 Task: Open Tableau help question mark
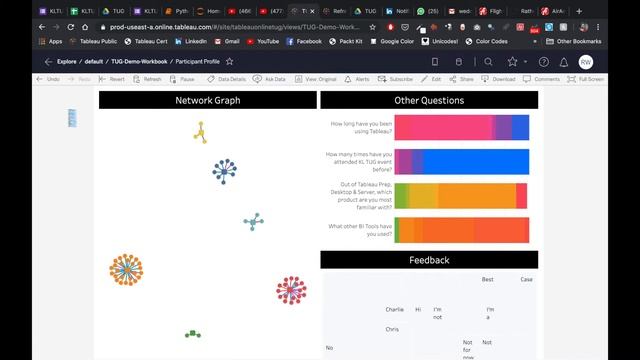pyautogui.click(x=544, y=62)
